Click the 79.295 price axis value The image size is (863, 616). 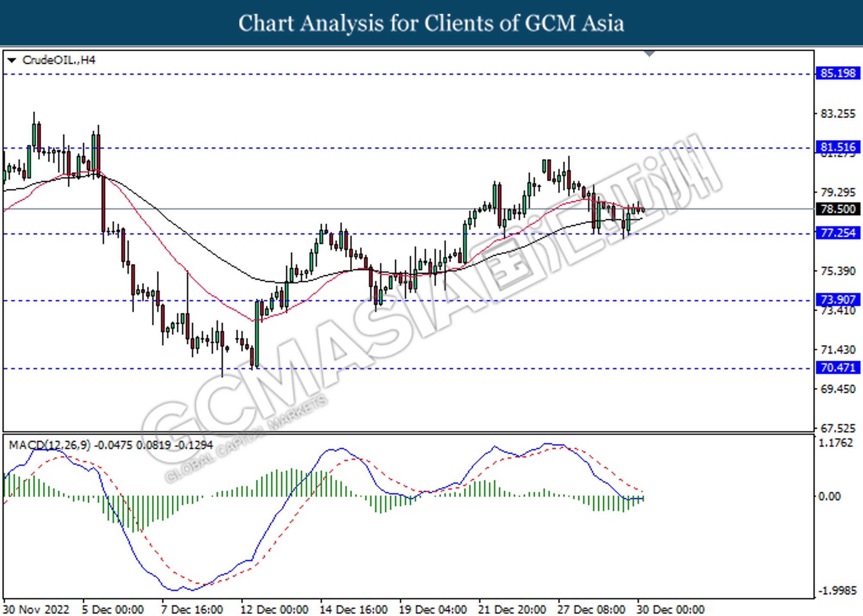click(838, 192)
